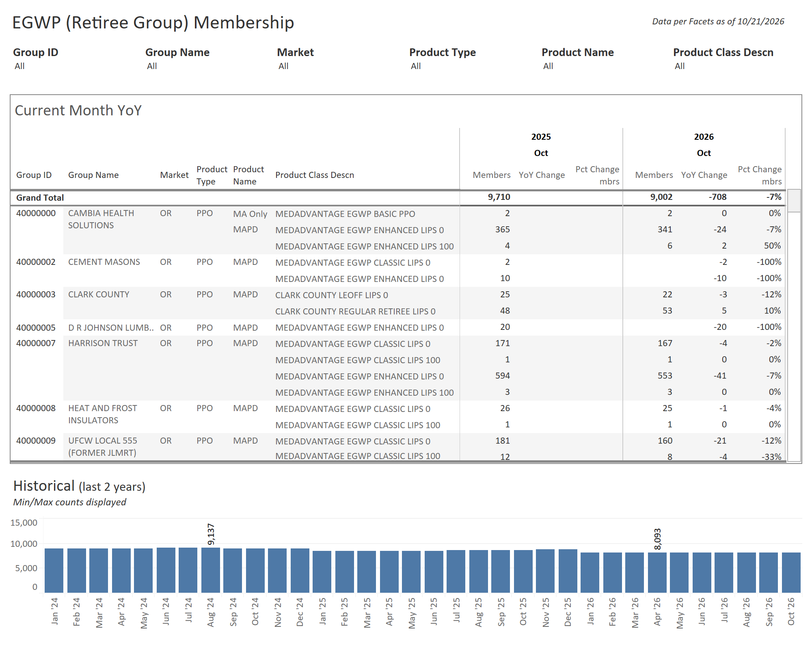Viewport: 812px width, 650px height.
Task: Select the CAMBIA HEALTH SOLUTIONS group name
Action: [101, 219]
